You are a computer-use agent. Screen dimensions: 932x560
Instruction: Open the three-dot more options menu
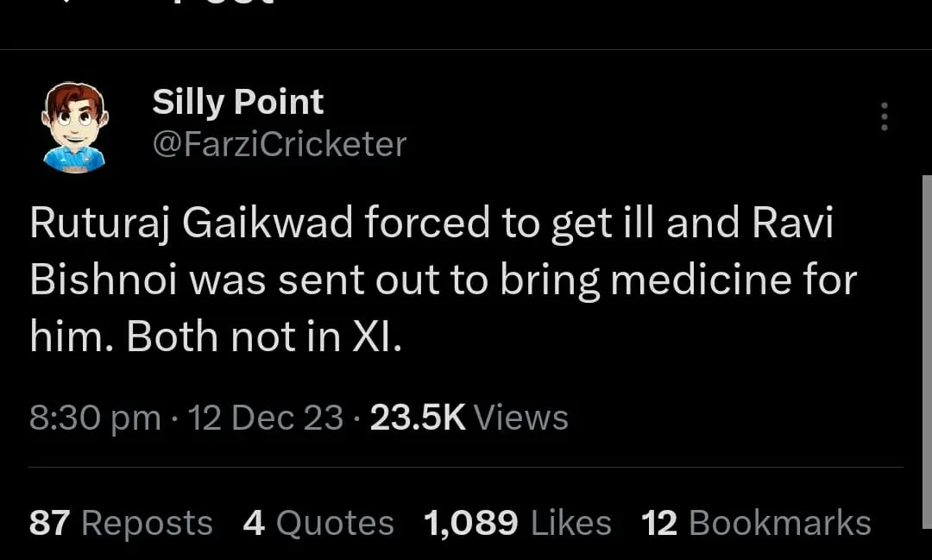coord(883,116)
